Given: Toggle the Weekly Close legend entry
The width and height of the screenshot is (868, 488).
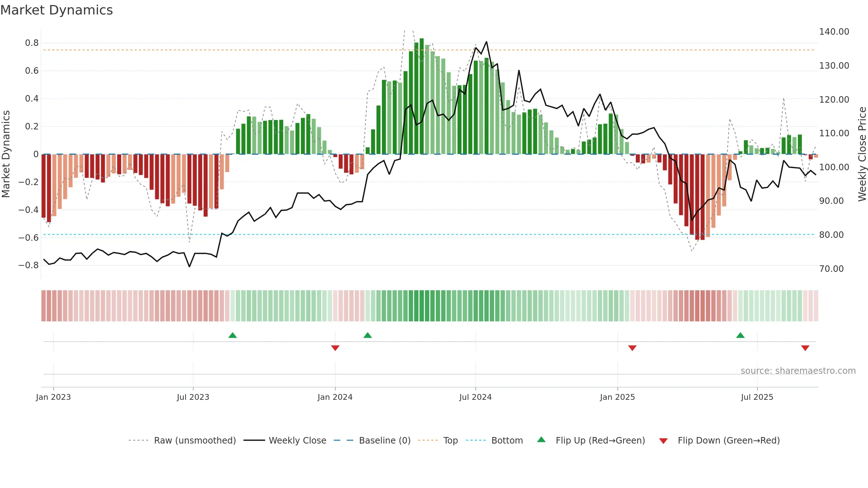Looking at the screenshot, I should [285, 440].
